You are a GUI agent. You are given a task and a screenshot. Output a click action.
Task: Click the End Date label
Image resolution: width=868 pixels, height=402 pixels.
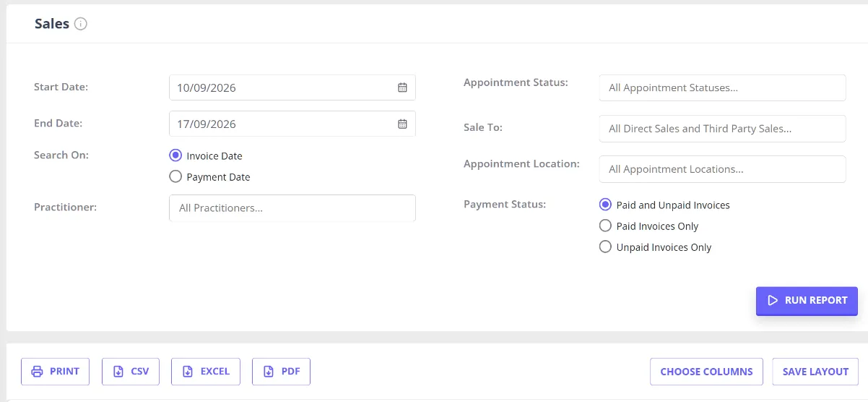58,123
